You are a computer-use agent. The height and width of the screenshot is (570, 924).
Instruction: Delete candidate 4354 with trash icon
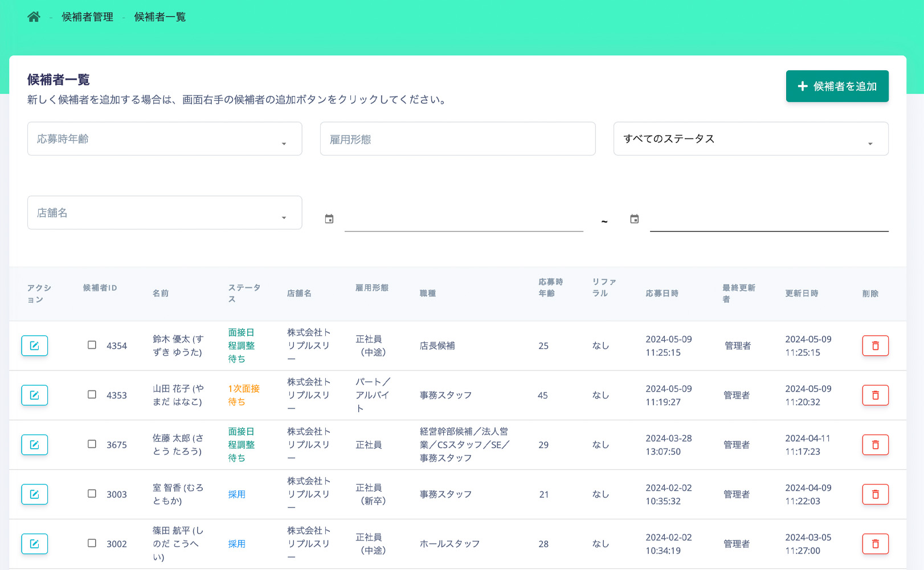tap(876, 345)
